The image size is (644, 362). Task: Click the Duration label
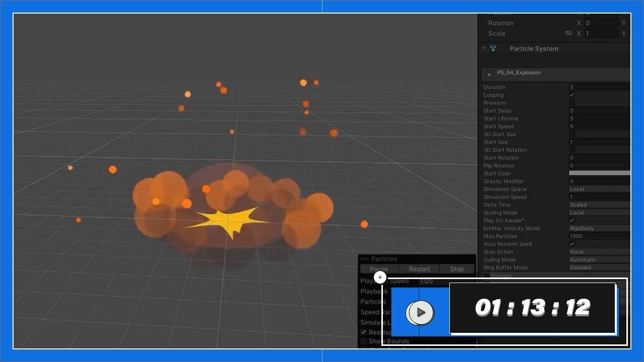[x=494, y=87]
